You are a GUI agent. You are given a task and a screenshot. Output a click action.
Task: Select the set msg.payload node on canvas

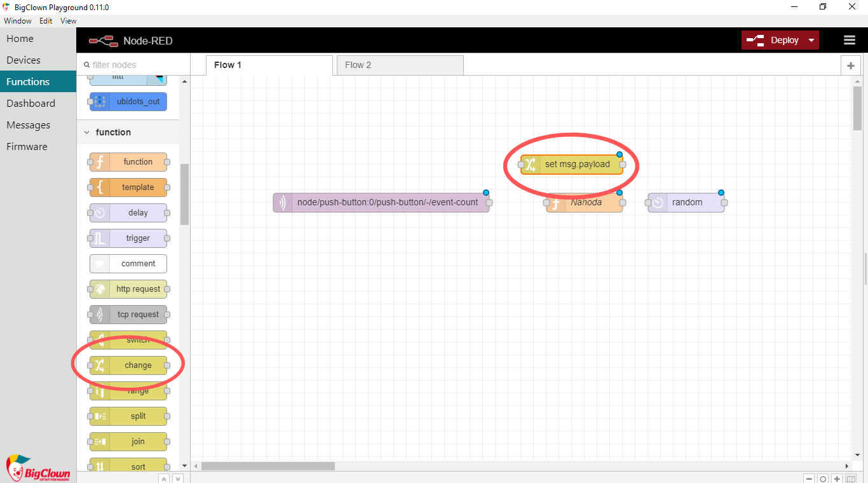click(x=572, y=165)
